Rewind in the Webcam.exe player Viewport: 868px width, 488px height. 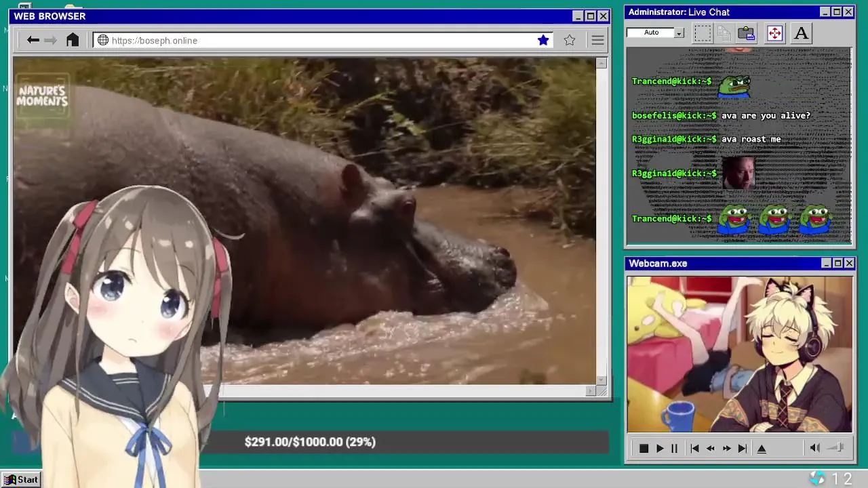click(x=710, y=449)
